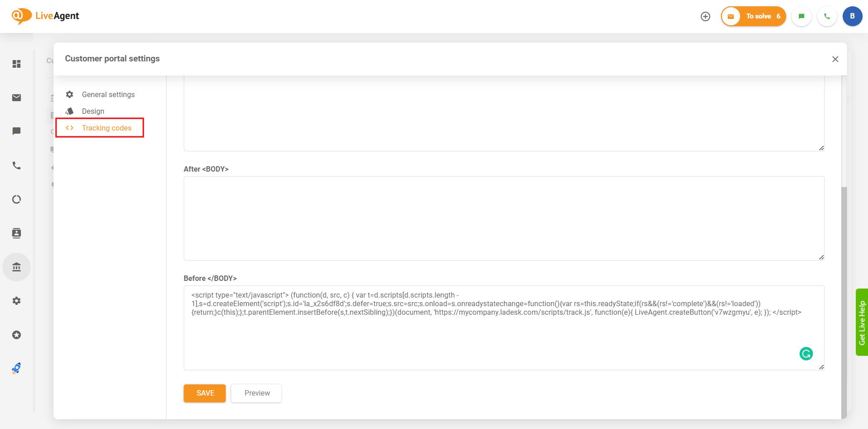Viewport: 868px width, 429px height.
Task: Click the rocket Getting Started icon
Action: 17,368
